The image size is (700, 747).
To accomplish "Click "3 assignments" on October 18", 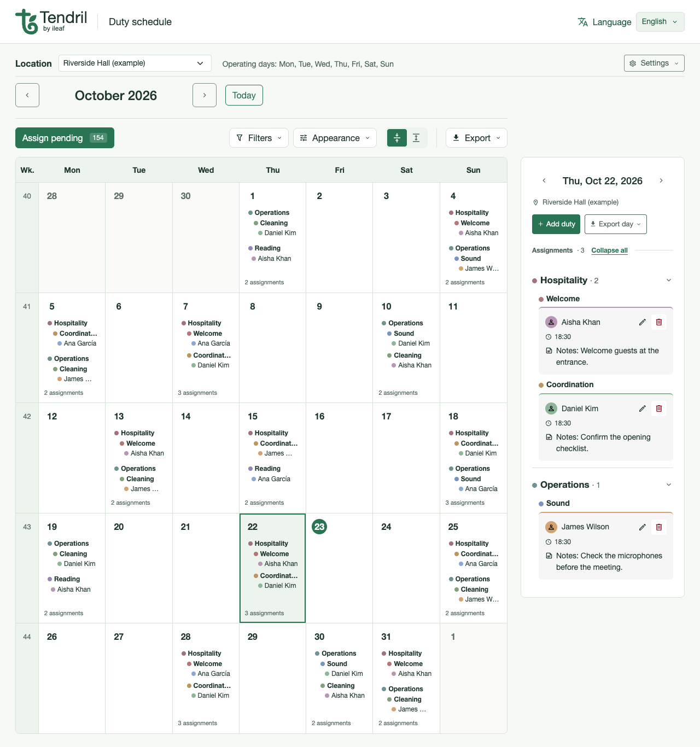I will click(x=465, y=503).
